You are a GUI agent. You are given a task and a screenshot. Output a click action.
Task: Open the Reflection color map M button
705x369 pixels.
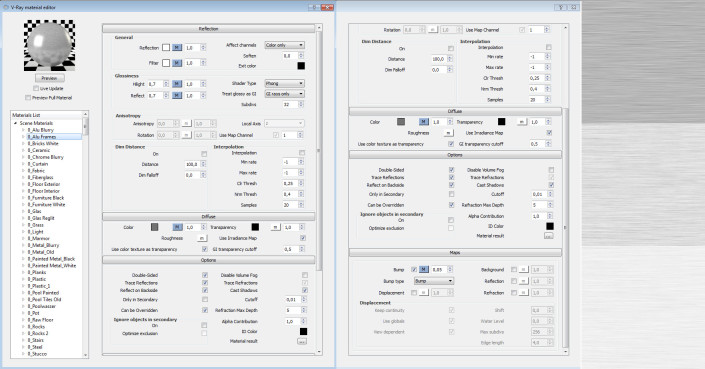pos(177,48)
